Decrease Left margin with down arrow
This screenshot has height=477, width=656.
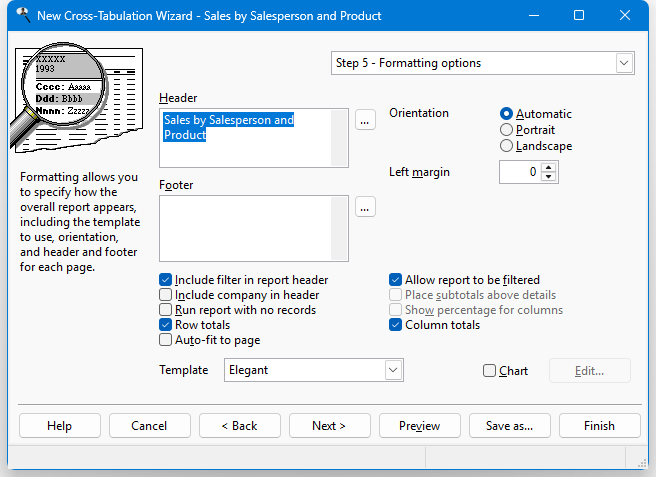tap(549, 177)
